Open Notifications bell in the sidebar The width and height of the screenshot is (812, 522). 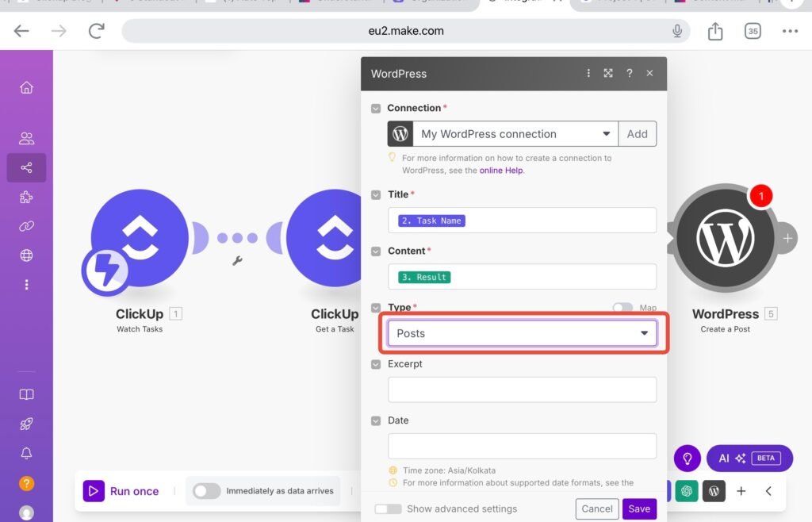pyautogui.click(x=26, y=454)
